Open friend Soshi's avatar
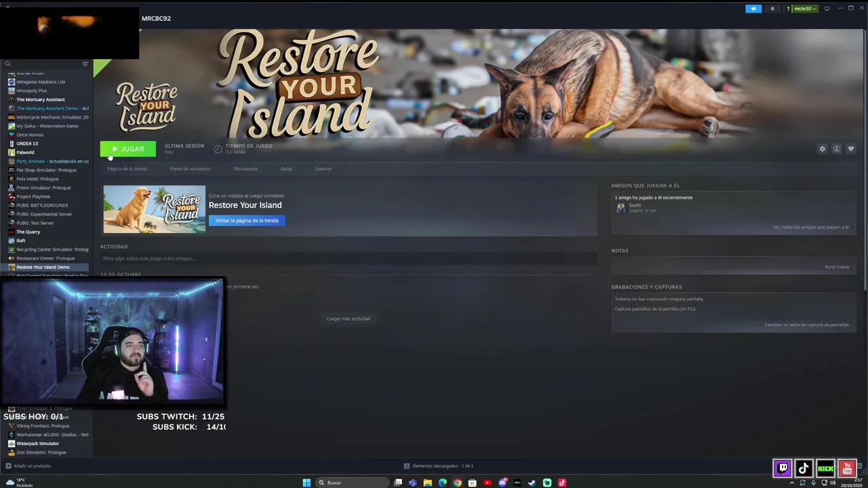Viewport: 868px width, 488px height. [620, 208]
